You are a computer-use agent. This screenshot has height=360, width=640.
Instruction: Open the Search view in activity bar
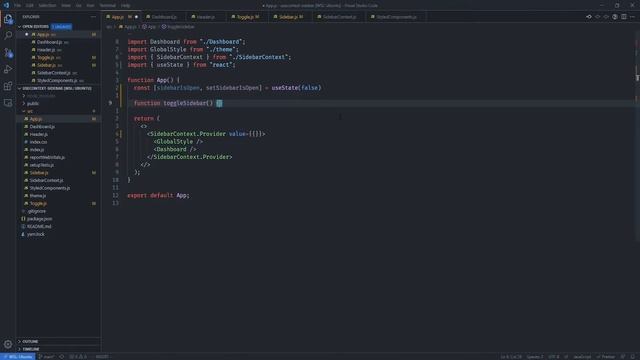click(x=8, y=36)
